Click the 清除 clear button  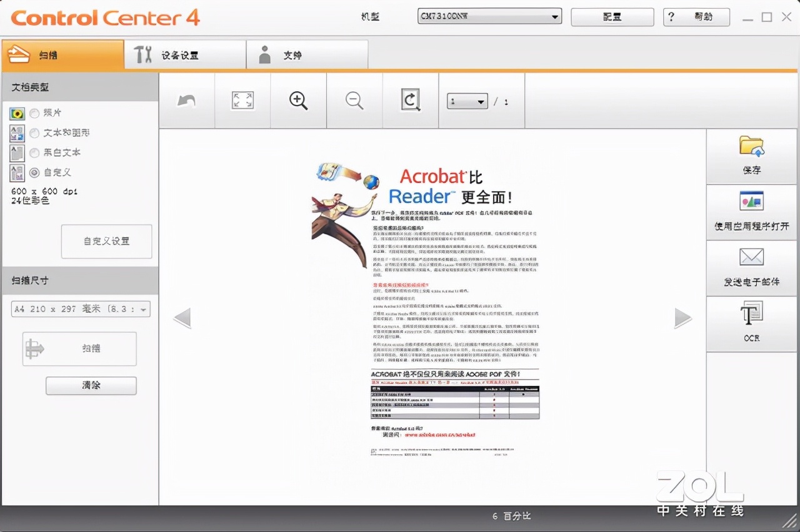tap(91, 385)
